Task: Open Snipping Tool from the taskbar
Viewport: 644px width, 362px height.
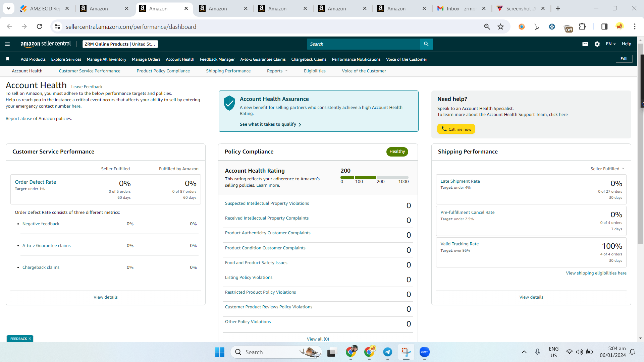Action: pos(406,352)
